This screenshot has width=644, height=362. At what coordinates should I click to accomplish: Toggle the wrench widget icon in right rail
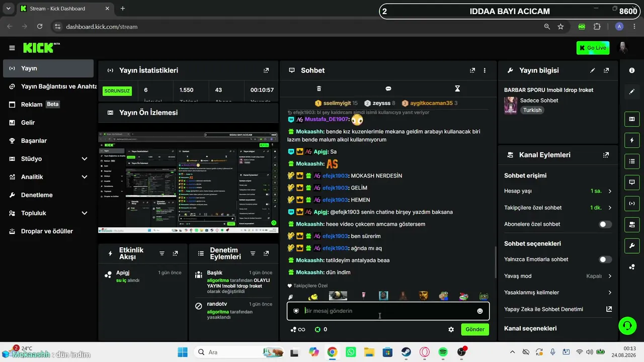click(632, 245)
